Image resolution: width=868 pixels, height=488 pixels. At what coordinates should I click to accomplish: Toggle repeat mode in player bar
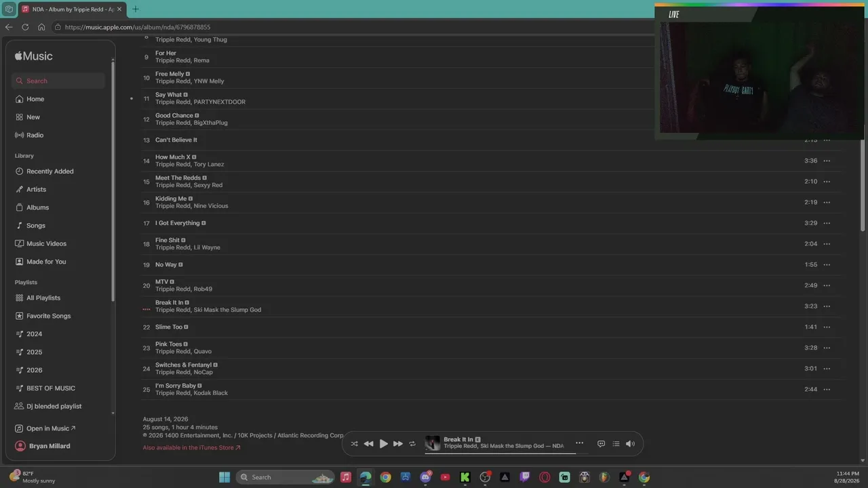(412, 444)
